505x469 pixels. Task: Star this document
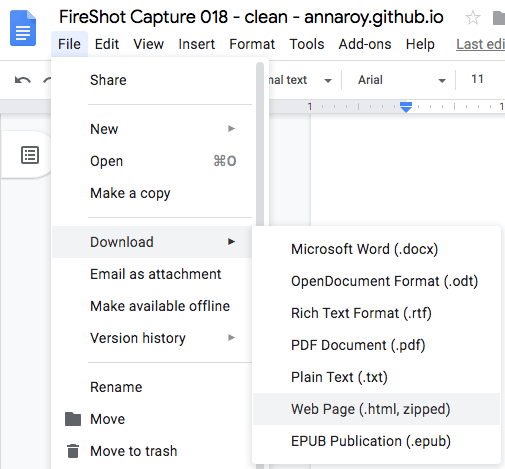point(473,17)
